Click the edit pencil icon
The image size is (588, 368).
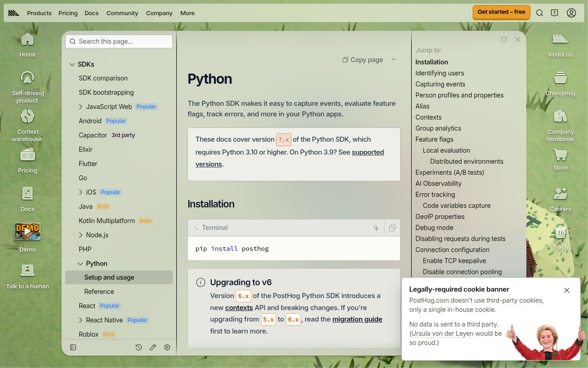tap(153, 347)
